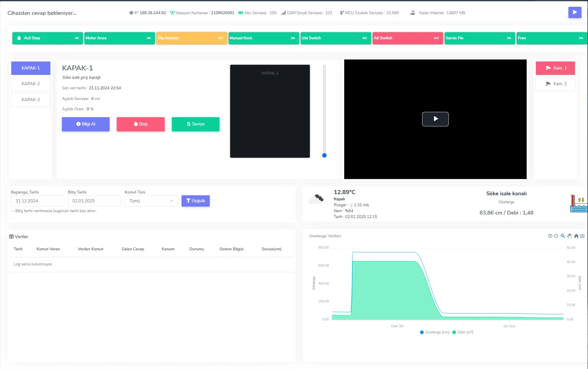Switch to the KAPAK-2 tab
This screenshot has width=588, height=369.
point(31,84)
